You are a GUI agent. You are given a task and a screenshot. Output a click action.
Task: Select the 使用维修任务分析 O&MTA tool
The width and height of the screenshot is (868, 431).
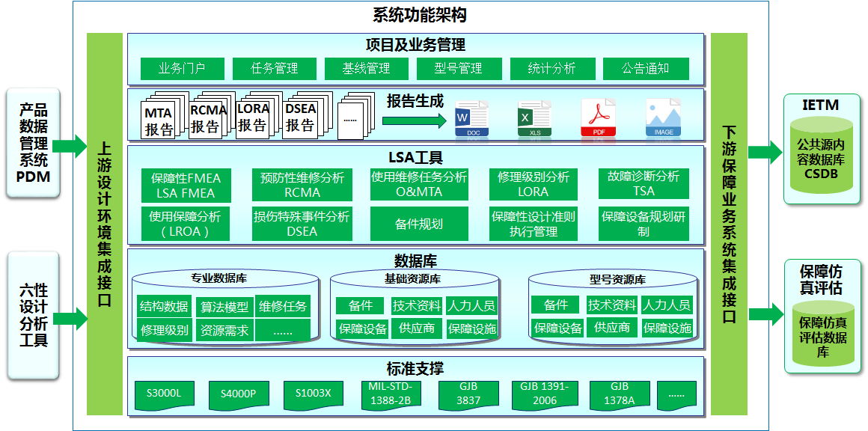[419, 185]
